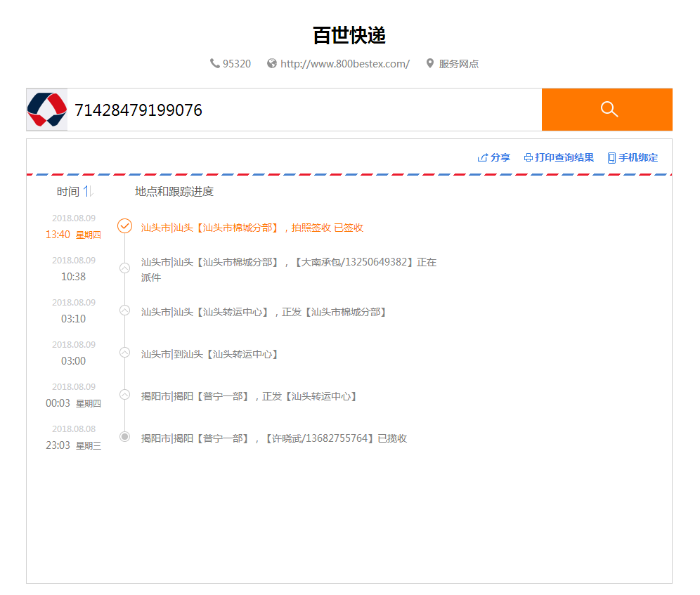700x595 pixels.
Task: Click the location pin icon
Action: 430,63
